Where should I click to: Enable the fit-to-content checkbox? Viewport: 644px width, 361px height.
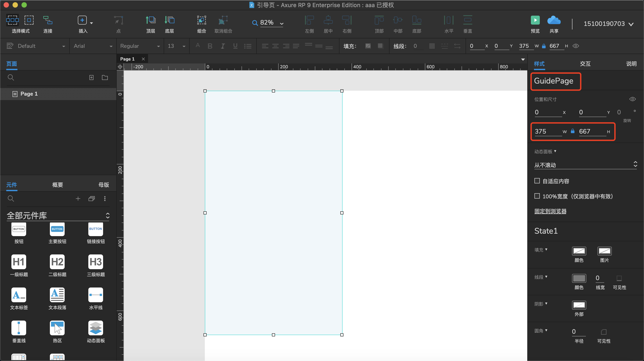point(537,181)
